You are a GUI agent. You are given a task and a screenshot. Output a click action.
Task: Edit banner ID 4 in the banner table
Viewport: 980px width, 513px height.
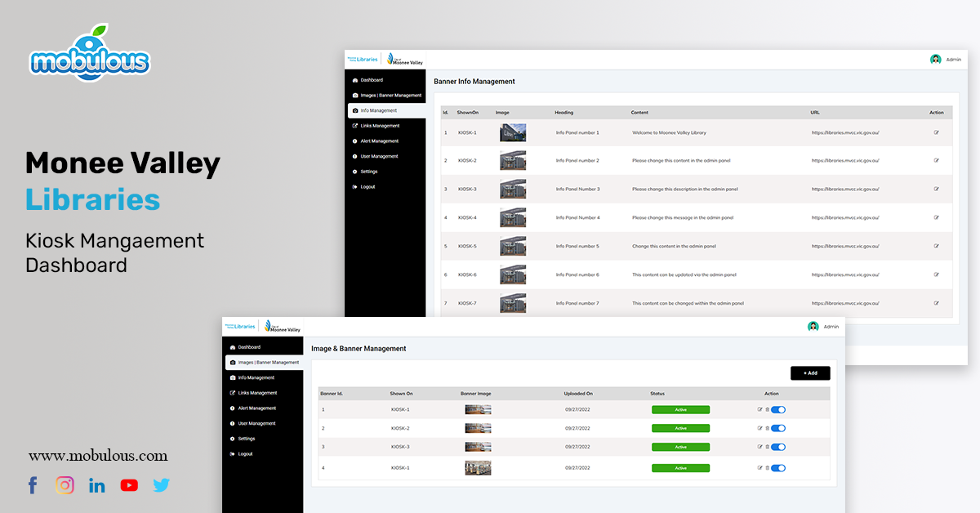760,468
